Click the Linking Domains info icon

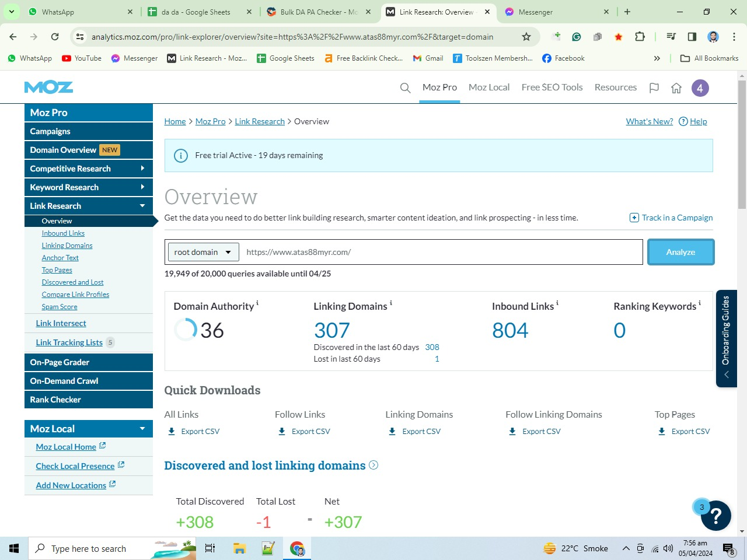tap(391, 303)
